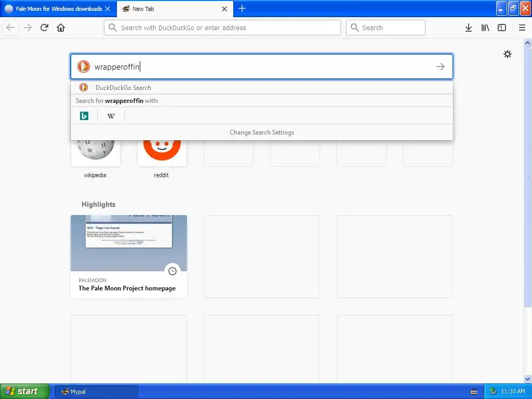
Task: Open the hamburger application menu
Action: click(x=522, y=28)
